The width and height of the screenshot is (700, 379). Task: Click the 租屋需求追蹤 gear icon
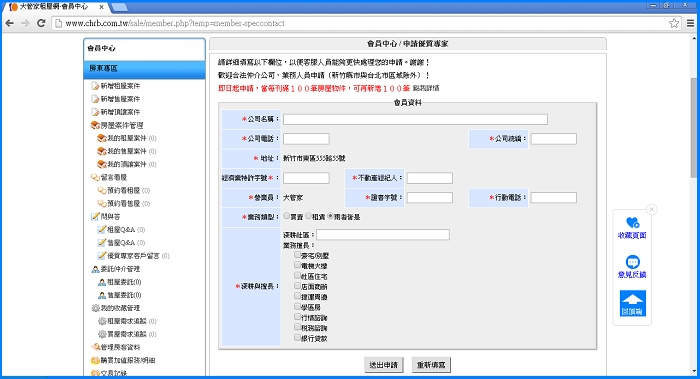click(102, 321)
